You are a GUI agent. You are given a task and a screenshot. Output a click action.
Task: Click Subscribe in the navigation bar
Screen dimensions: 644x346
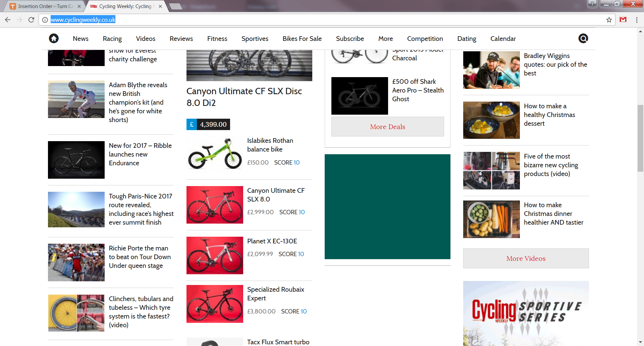pos(350,39)
